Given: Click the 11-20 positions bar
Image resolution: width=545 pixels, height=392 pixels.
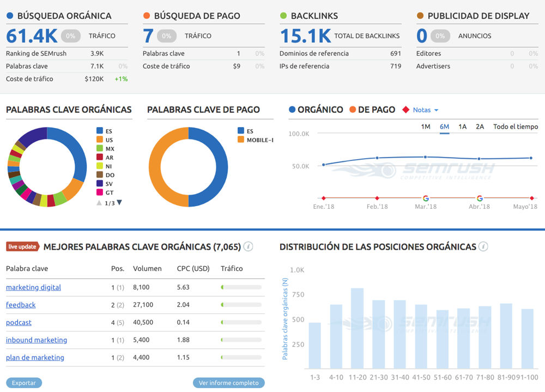Looking at the screenshot, I should pos(357,328).
